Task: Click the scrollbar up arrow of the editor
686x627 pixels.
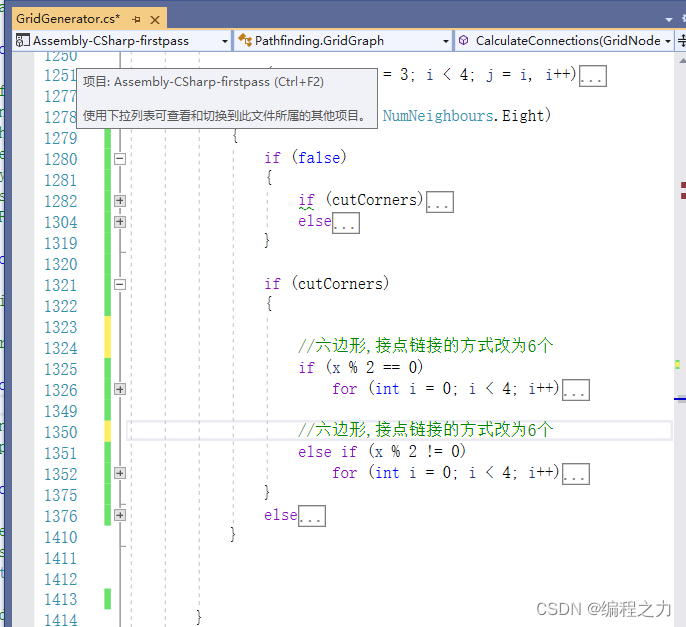Action: click(682, 60)
